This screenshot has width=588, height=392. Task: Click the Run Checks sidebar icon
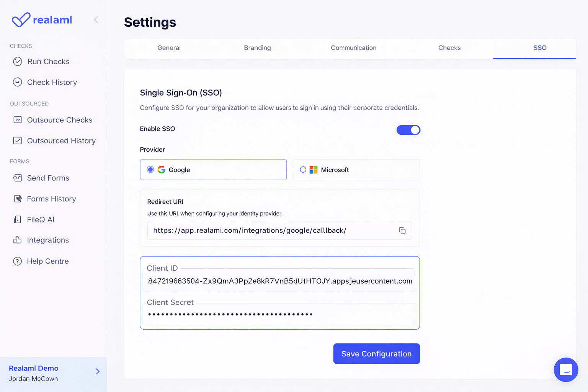point(18,62)
